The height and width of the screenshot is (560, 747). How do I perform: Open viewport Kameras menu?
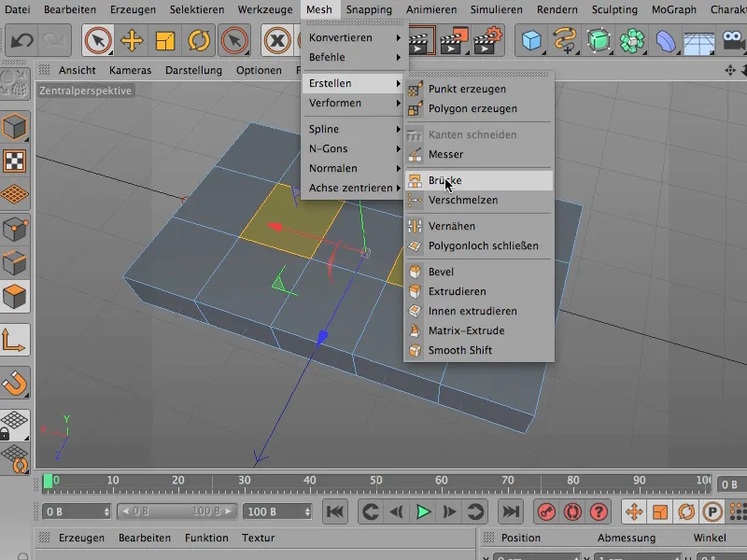(130, 71)
